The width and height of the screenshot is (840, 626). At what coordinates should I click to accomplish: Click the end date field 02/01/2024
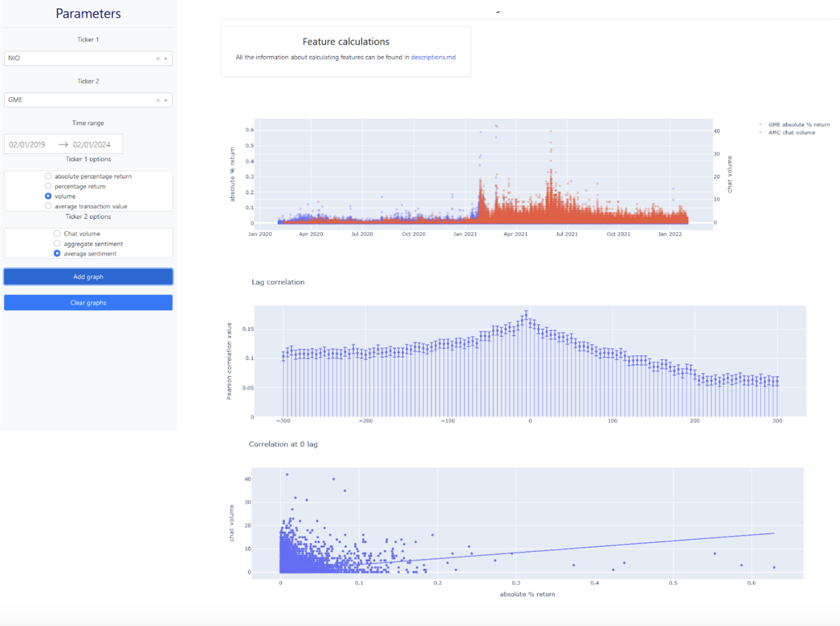pyautogui.click(x=92, y=145)
